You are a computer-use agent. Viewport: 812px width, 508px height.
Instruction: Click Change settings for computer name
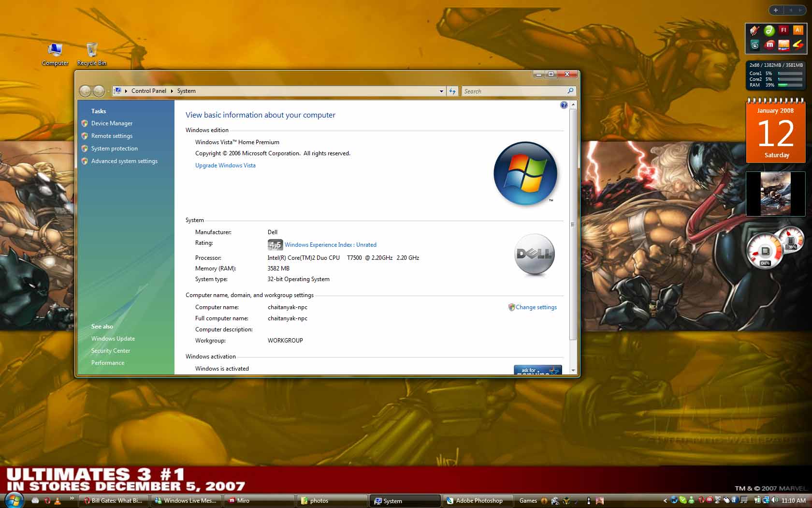536,307
